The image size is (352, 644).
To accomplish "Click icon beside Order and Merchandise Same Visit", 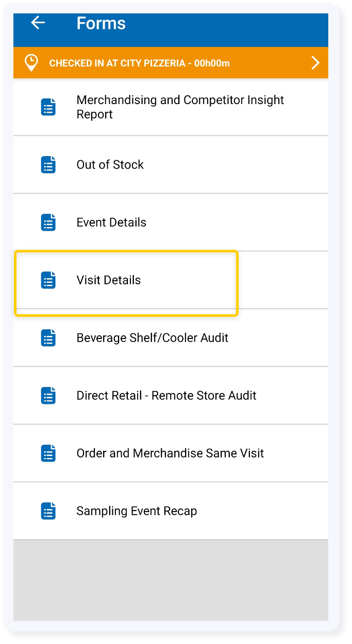I will coord(48,453).
